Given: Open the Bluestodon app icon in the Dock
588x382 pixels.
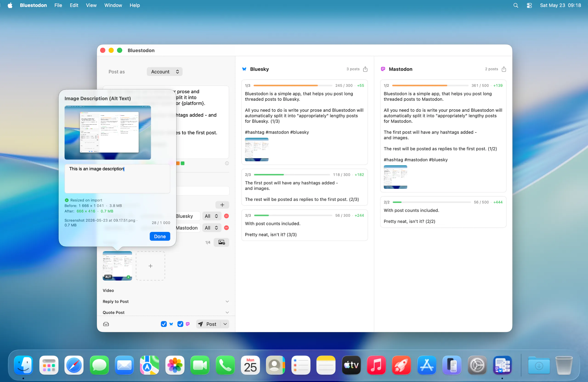Looking at the screenshot, I should [502, 365].
